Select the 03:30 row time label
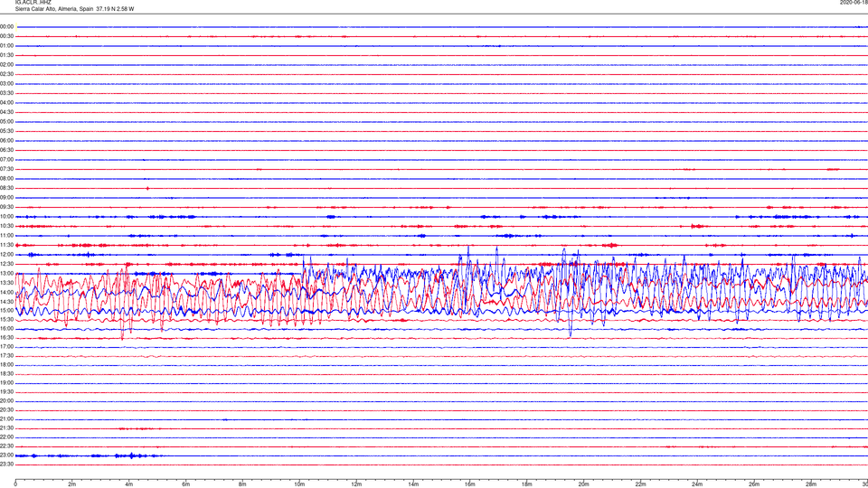 [6, 93]
